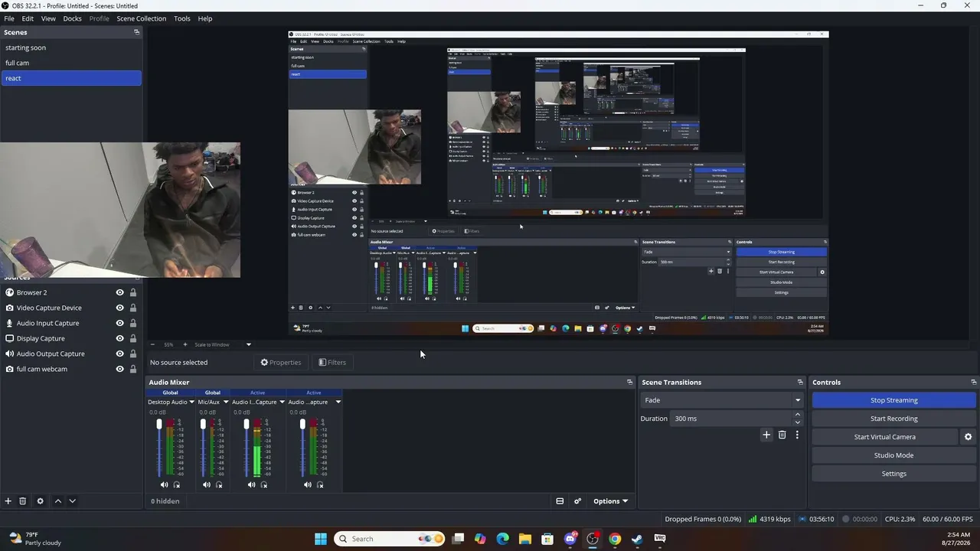
Task: Hide the Display Capture source
Action: [x=119, y=338]
